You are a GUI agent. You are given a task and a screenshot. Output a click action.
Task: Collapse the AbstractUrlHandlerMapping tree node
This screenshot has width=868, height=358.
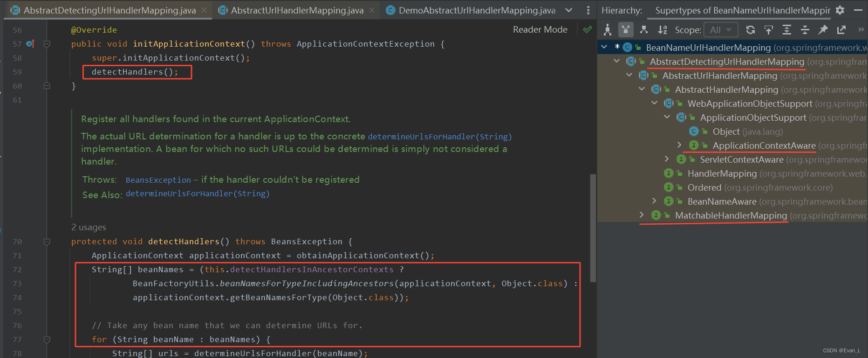pos(629,75)
